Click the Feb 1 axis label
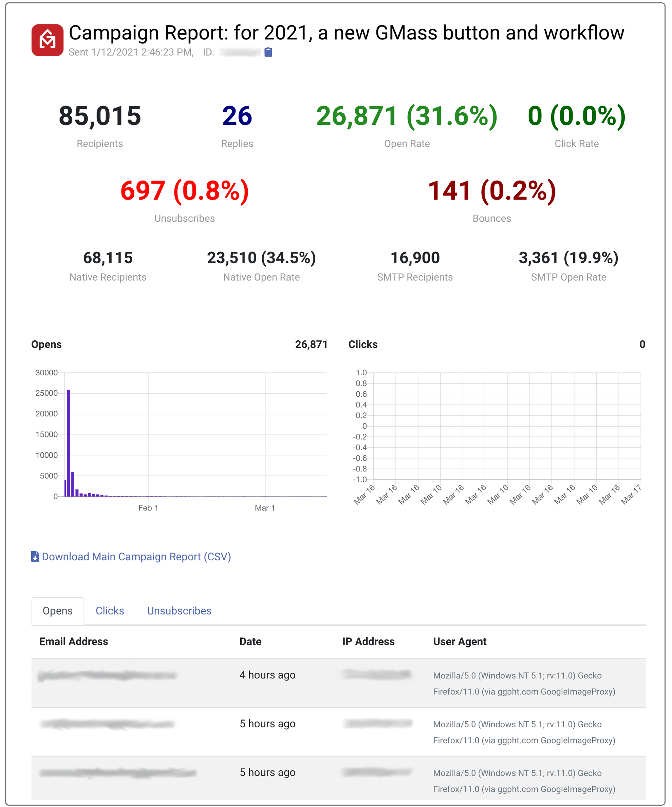 (148, 508)
